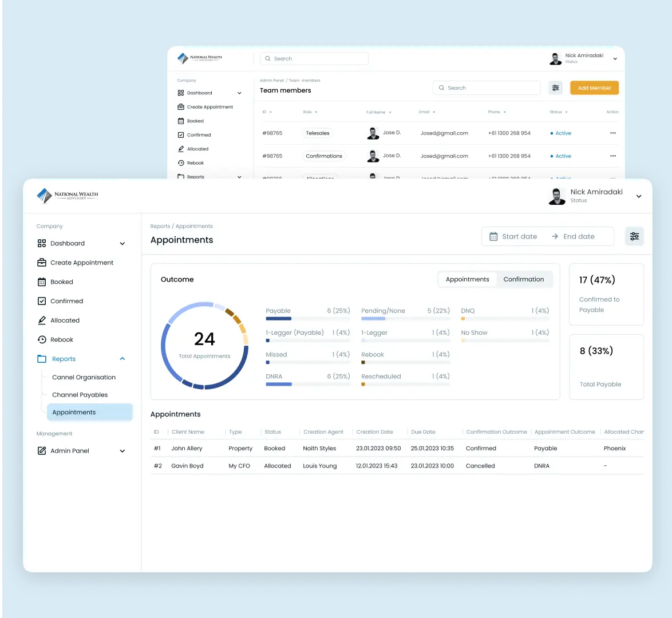Click the Confirmed checkbox icon in the front window sidebar
Viewport: 672px width, 618px height.
click(x=42, y=302)
